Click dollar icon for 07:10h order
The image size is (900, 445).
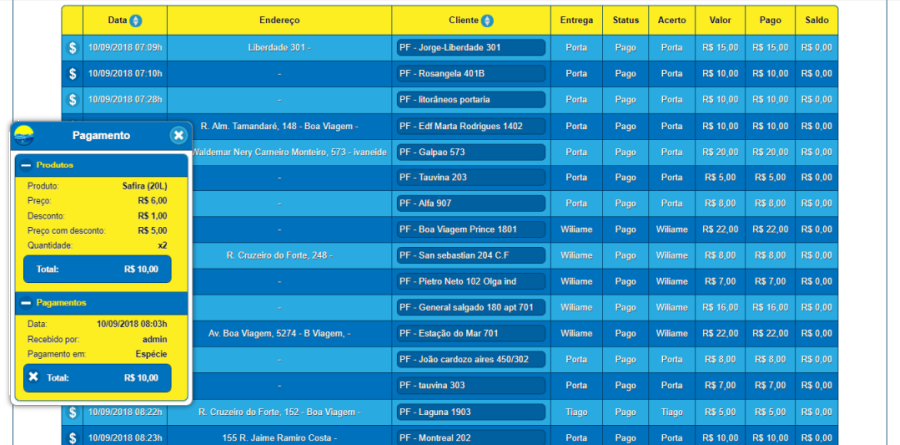pos(72,73)
